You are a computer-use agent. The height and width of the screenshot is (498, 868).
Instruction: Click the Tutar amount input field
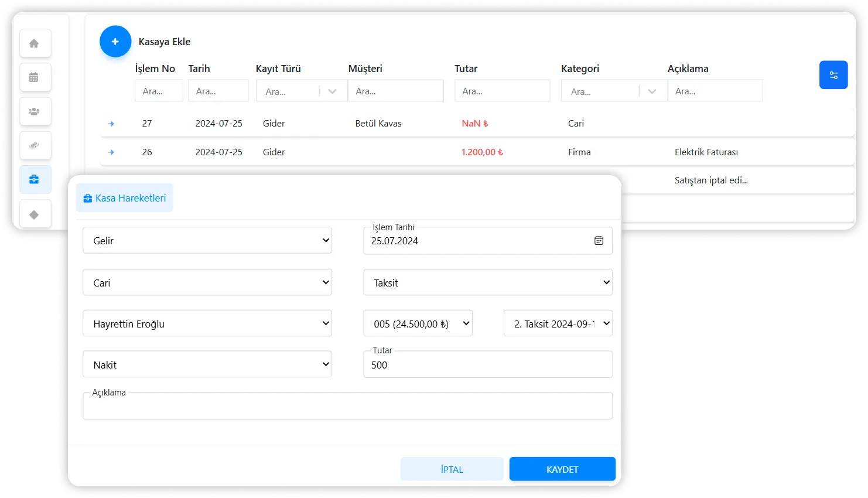[x=487, y=365]
